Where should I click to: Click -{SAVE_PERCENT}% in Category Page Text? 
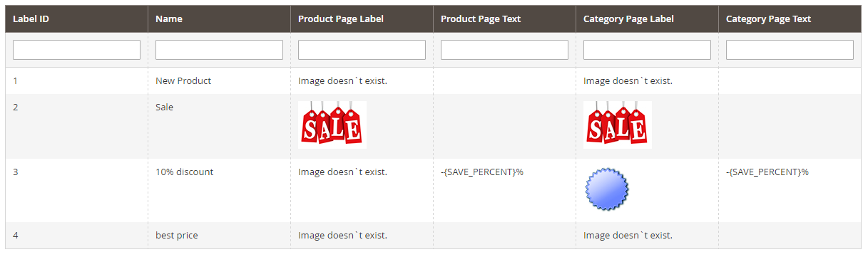click(x=767, y=172)
